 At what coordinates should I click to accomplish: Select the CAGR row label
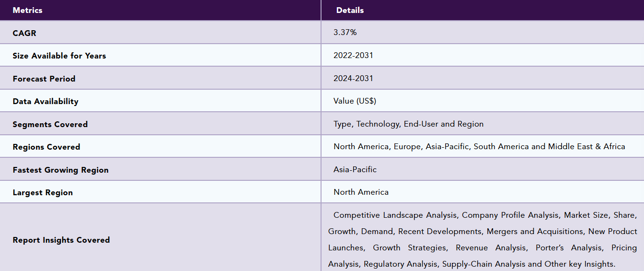click(x=24, y=33)
